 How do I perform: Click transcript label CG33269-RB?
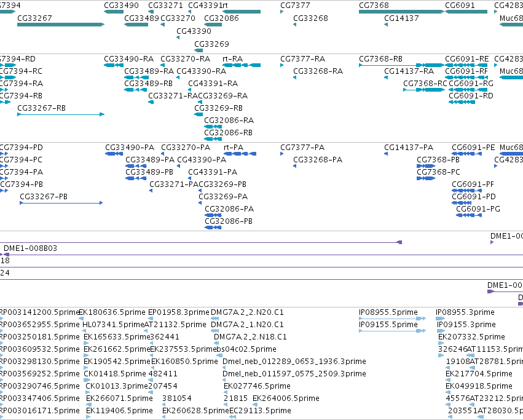218,108
